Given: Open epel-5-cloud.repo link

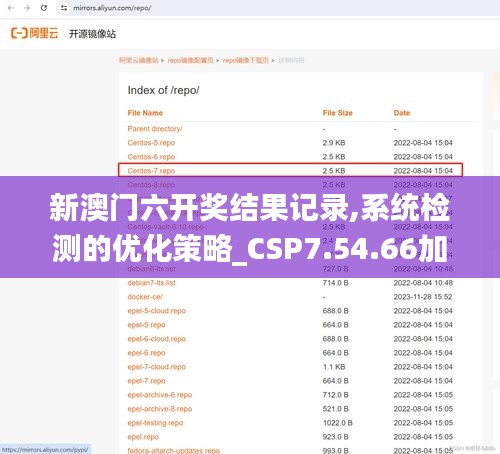Looking at the screenshot, I should click(x=157, y=311).
